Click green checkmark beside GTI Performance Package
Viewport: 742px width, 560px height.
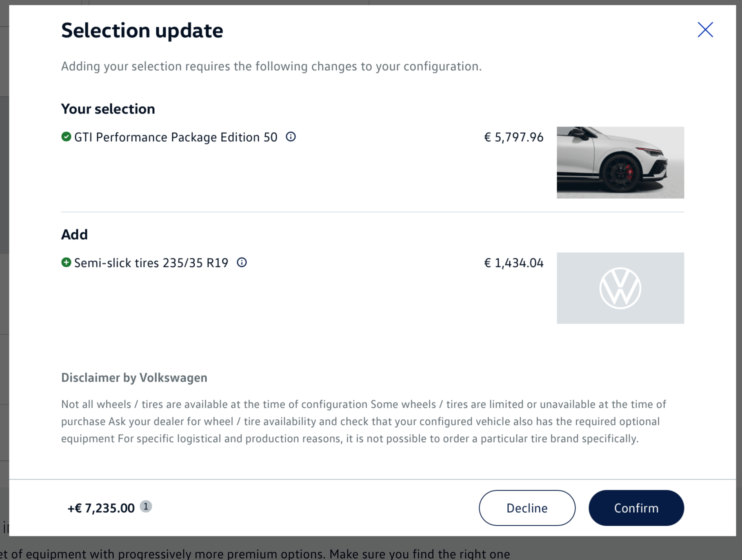[66, 137]
